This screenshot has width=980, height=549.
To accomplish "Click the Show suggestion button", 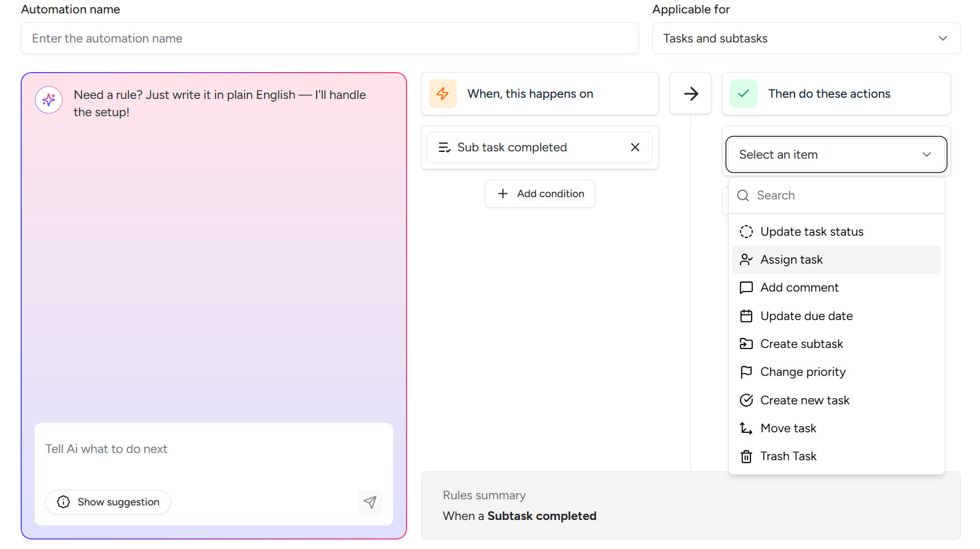I will coord(108,502).
